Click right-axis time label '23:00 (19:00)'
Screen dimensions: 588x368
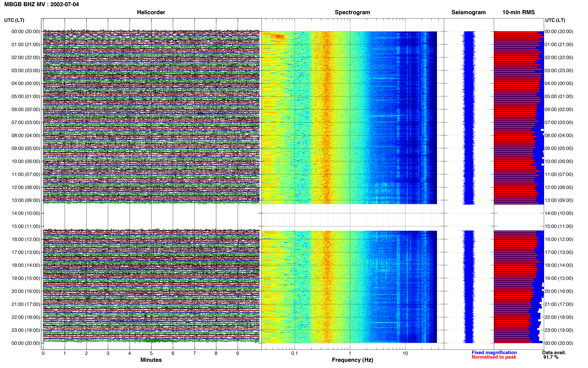coord(559,330)
